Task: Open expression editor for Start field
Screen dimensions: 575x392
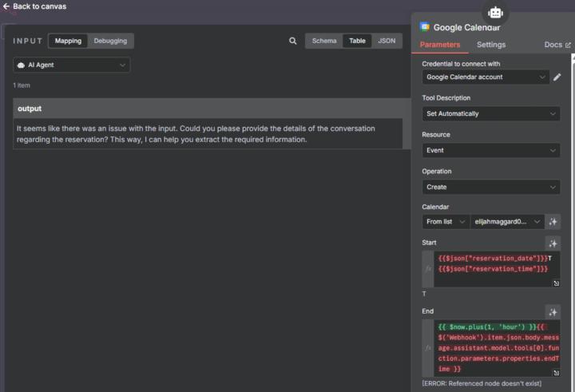Action: 556,283
